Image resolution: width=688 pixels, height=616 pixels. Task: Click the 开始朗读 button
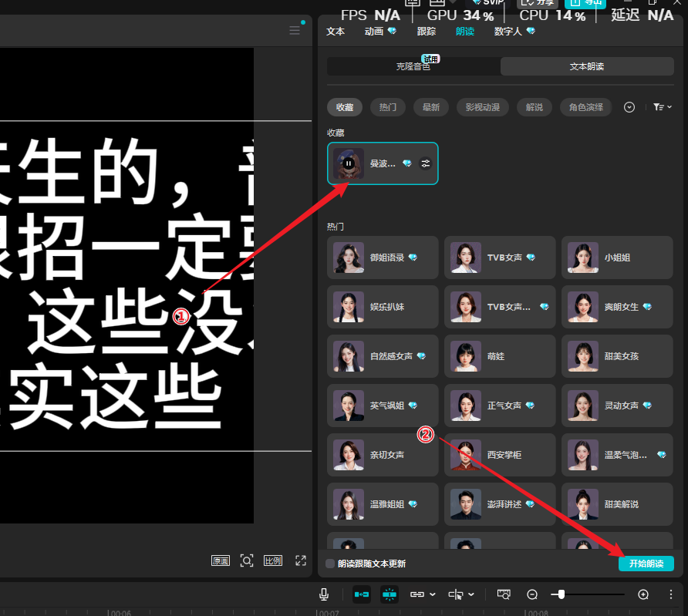coord(646,564)
